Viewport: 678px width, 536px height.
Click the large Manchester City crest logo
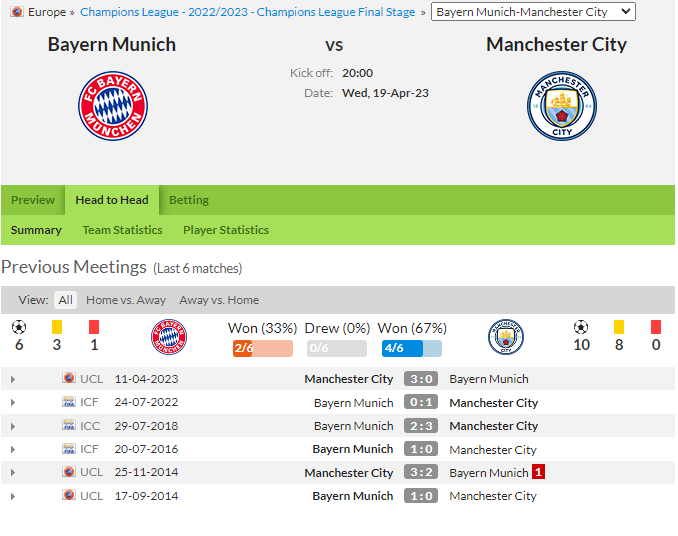pos(562,106)
